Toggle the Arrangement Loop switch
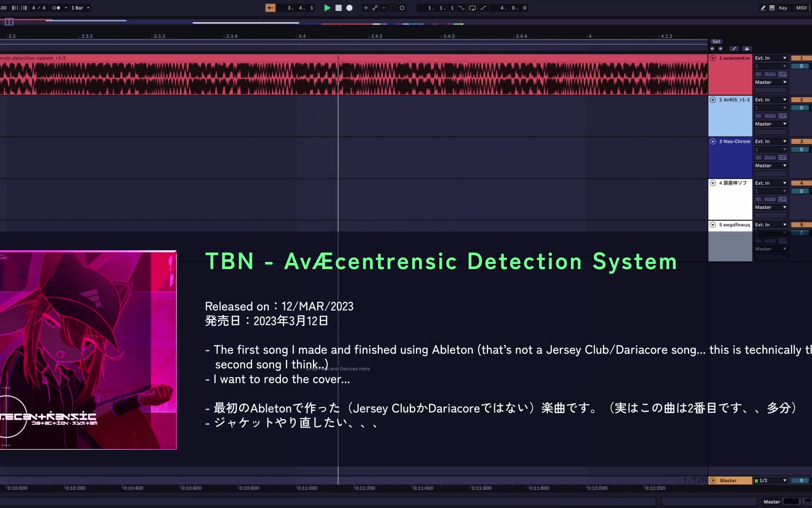812x508 pixels. [x=472, y=8]
